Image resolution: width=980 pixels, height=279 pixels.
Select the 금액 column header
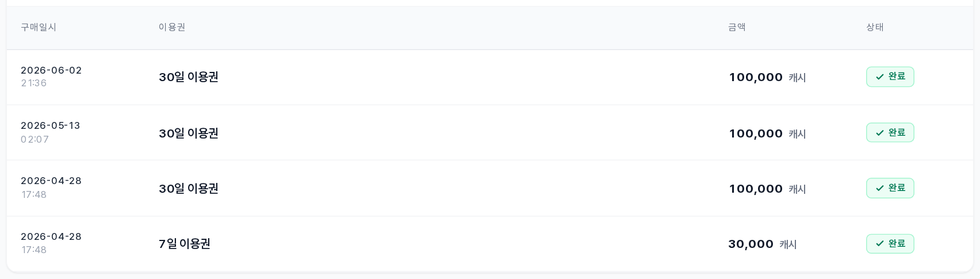click(737, 27)
